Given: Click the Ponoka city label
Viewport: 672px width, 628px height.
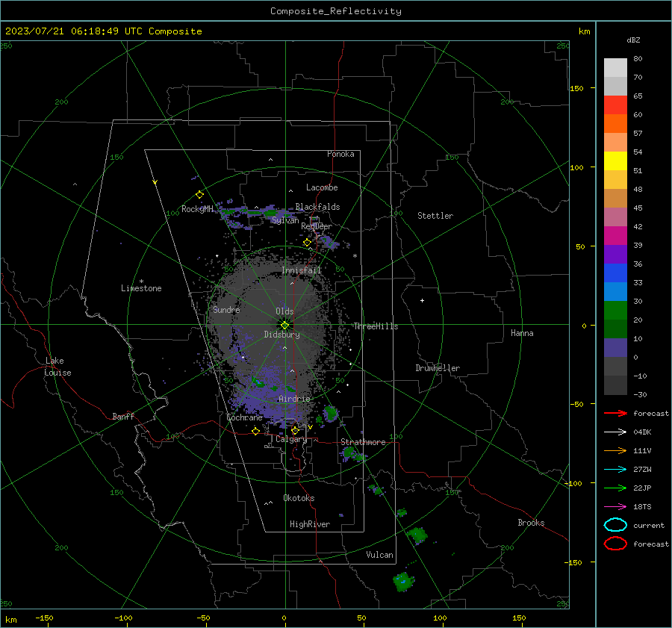Looking at the screenshot, I should coord(340,154).
